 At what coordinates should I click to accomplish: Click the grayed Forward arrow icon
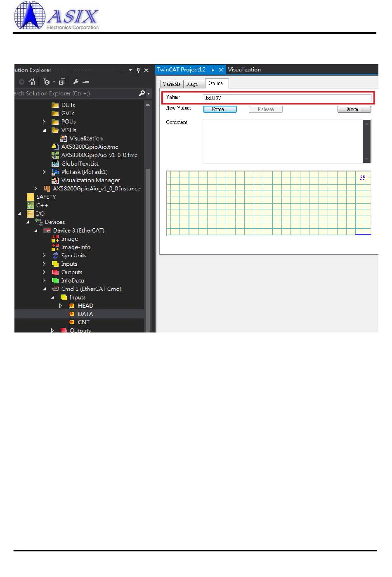tap(21, 82)
